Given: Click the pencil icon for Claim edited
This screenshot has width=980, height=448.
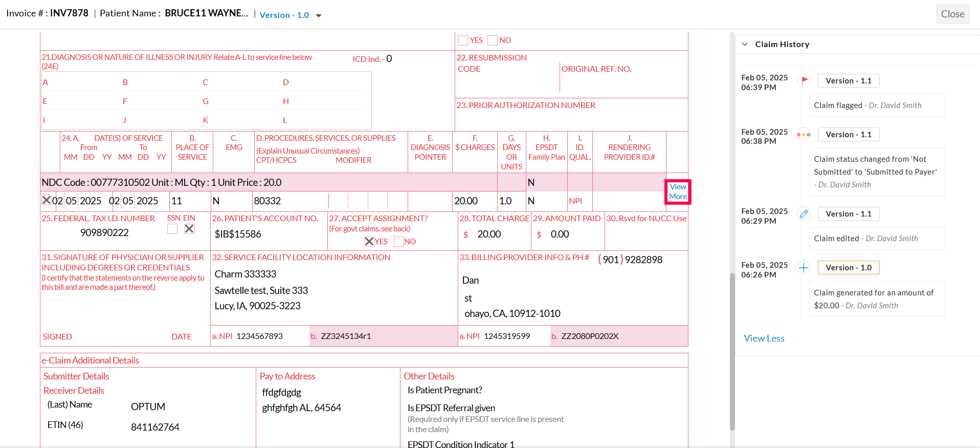Looking at the screenshot, I should 804,214.
